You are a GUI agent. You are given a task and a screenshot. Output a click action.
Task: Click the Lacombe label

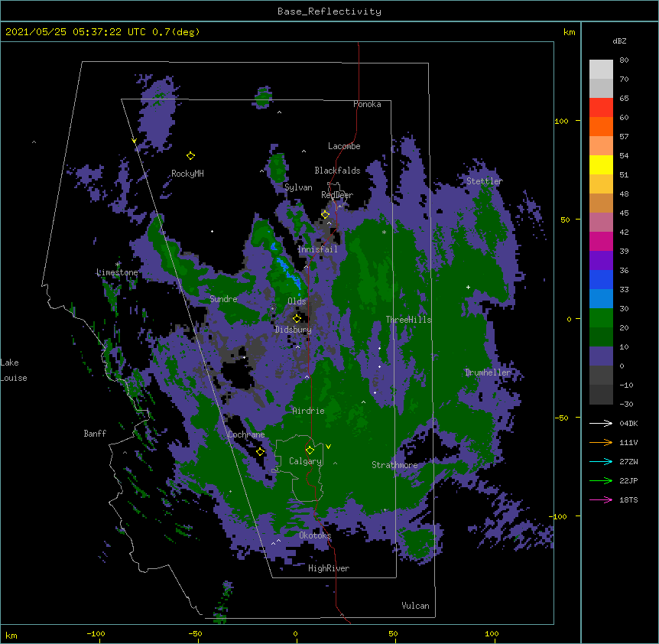pos(344,146)
